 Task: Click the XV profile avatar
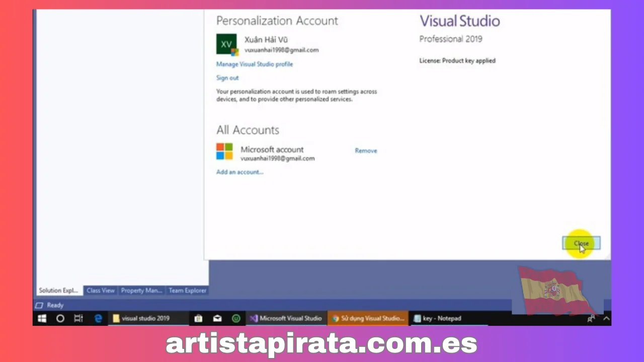(227, 44)
